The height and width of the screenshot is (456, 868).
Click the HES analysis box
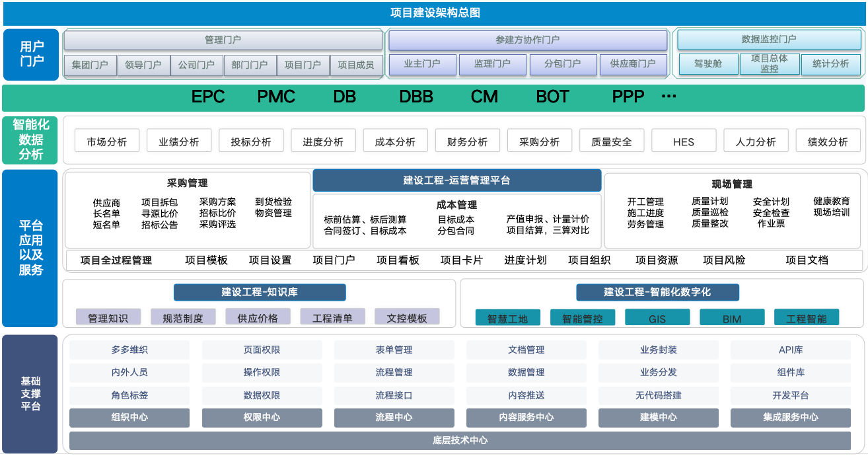[684, 141]
